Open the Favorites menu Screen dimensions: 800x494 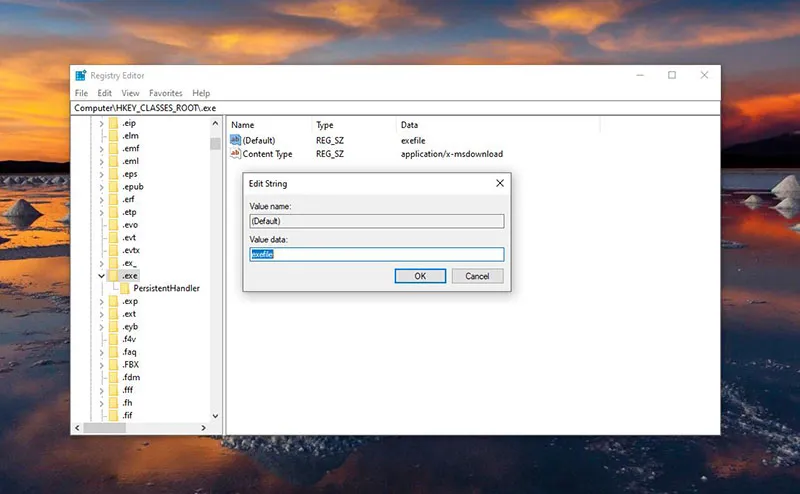point(166,93)
